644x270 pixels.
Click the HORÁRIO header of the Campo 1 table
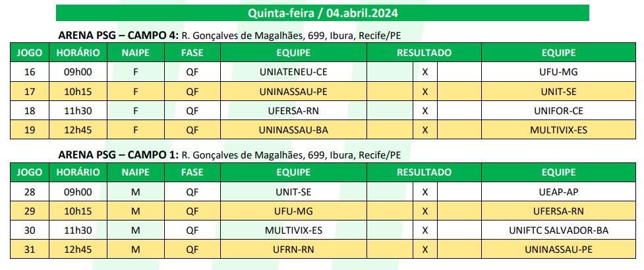[x=78, y=172]
